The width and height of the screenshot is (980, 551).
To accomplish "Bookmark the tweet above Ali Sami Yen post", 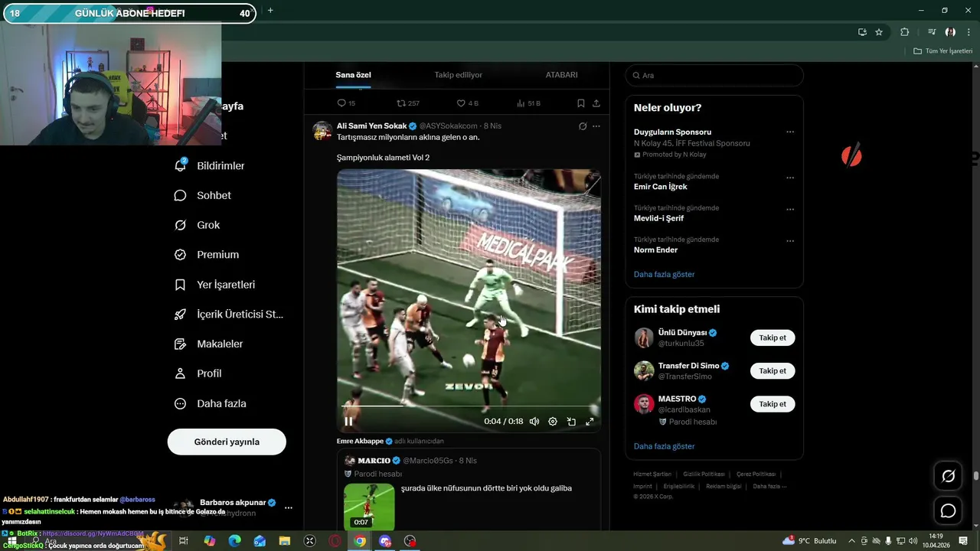I will [581, 103].
